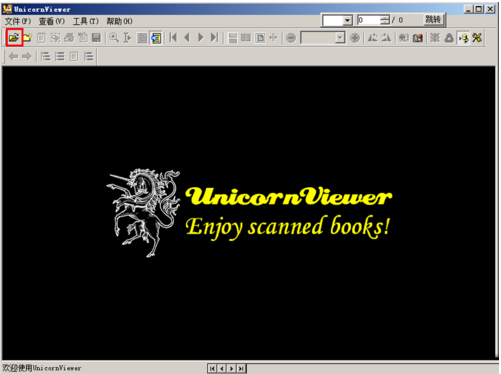Click the 跳转 button
This screenshot has width=501, height=374.
click(x=433, y=20)
